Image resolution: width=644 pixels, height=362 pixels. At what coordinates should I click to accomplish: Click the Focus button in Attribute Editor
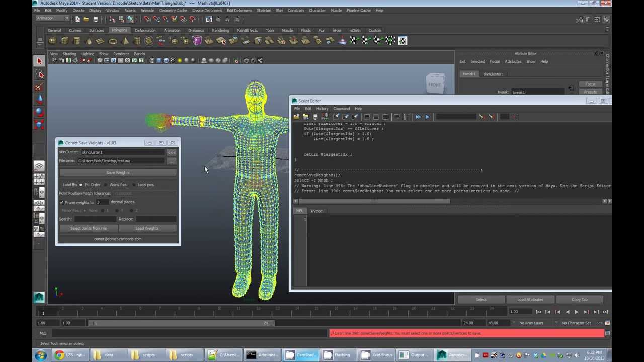tap(590, 84)
